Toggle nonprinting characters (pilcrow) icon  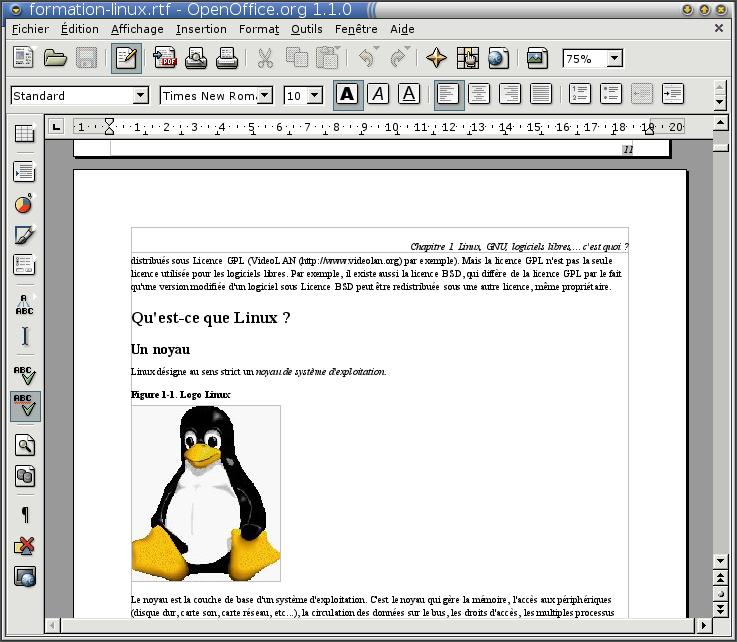click(x=25, y=515)
